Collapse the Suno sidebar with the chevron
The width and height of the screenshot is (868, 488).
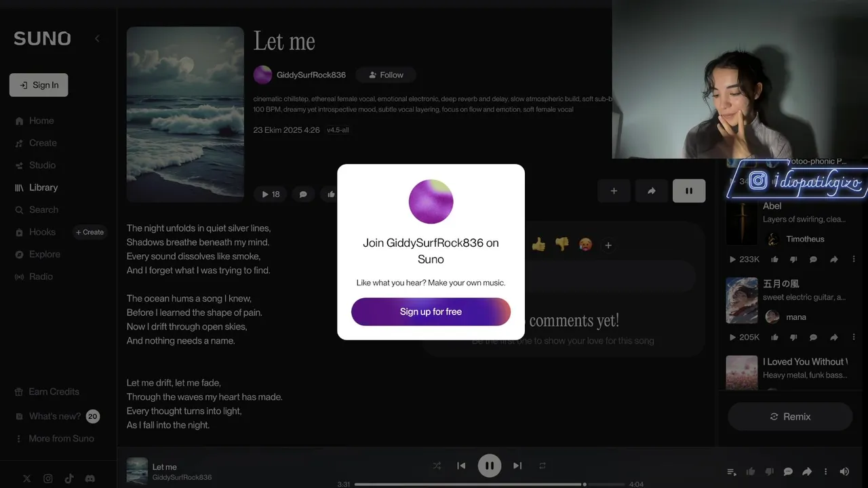[97, 39]
